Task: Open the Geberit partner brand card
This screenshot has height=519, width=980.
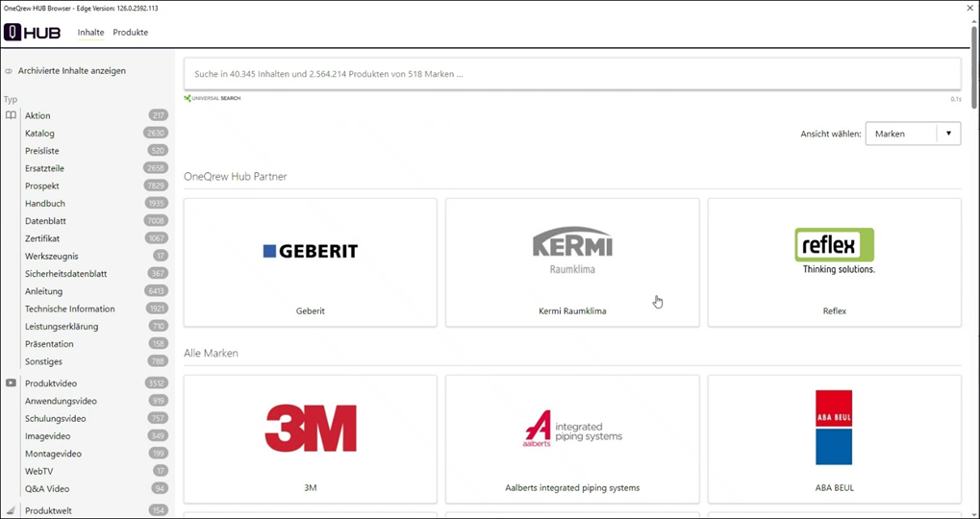Action: coord(311,262)
